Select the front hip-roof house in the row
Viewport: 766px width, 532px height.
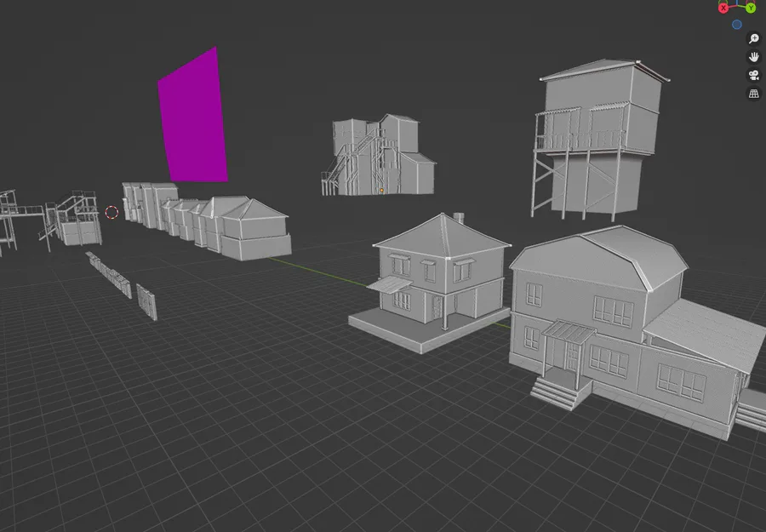255,230
